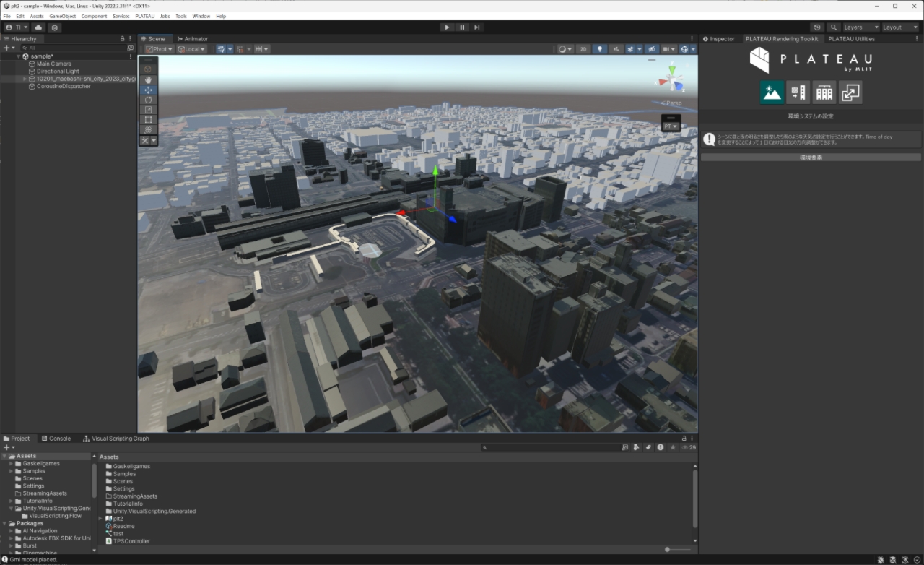Screen dimensions: 924x565
Task: Toggle hidden objects scene visibility
Action: pos(651,49)
